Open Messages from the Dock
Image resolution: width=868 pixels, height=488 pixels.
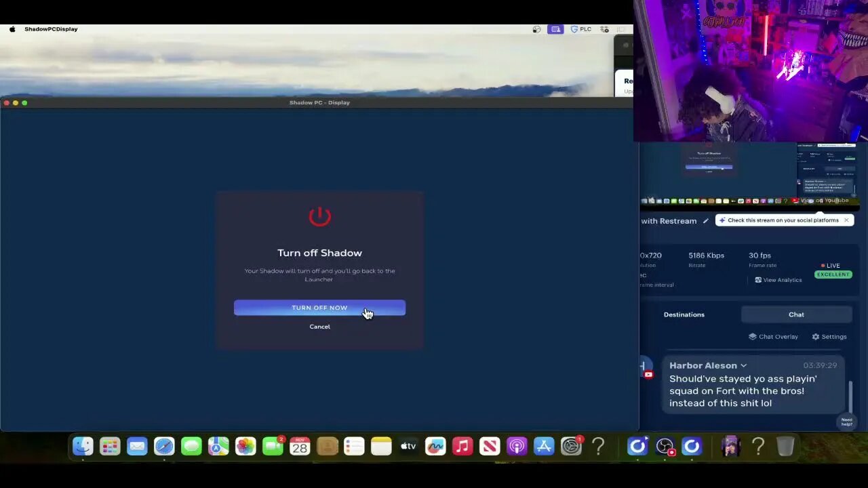pyautogui.click(x=191, y=447)
